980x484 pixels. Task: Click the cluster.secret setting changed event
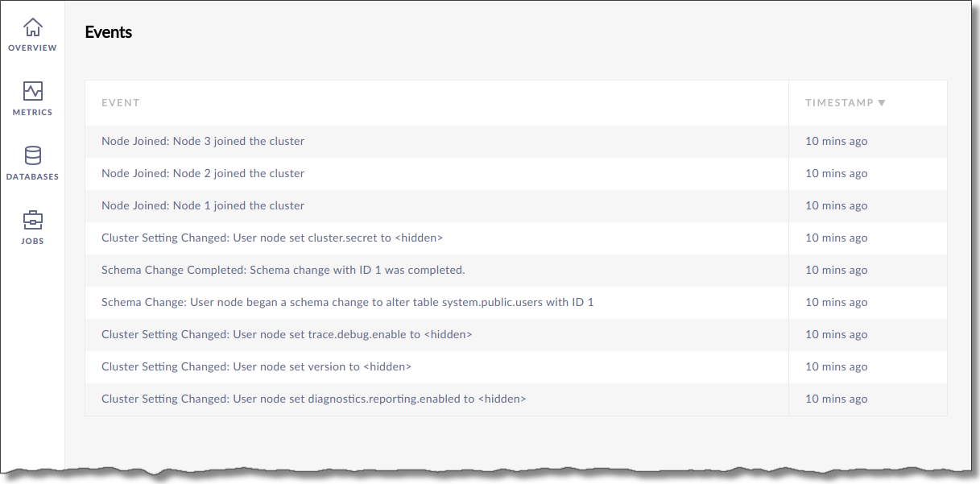coord(272,238)
